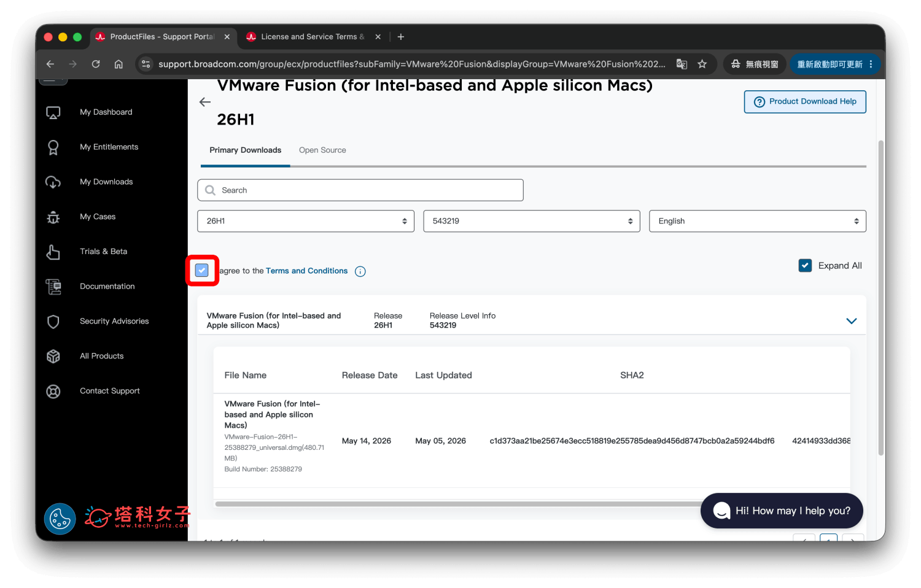
Task: Open My Dashboard monitor icon
Action: pos(53,112)
